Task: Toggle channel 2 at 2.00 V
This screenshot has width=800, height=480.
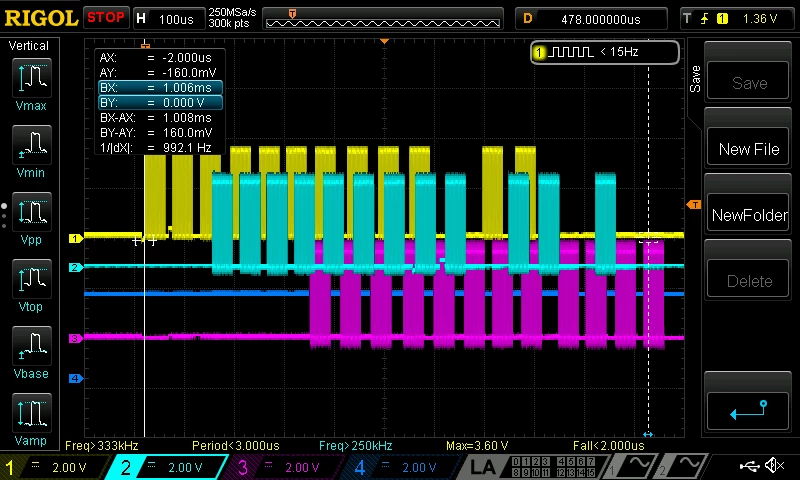Action: [168, 467]
